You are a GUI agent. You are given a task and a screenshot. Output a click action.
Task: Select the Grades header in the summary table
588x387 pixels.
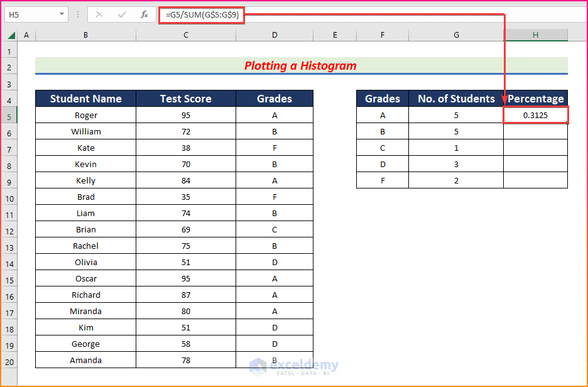click(382, 99)
